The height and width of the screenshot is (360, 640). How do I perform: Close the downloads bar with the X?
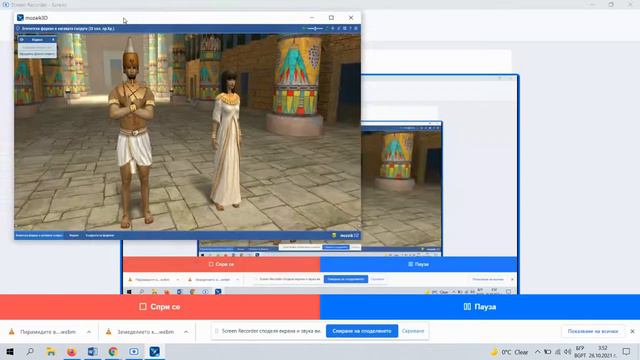tap(632, 331)
